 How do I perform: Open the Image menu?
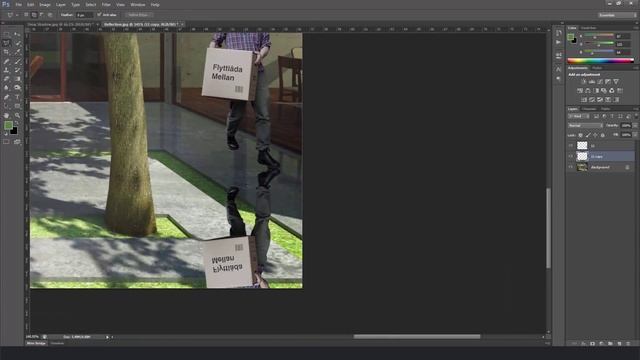pyautogui.click(x=45, y=5)
